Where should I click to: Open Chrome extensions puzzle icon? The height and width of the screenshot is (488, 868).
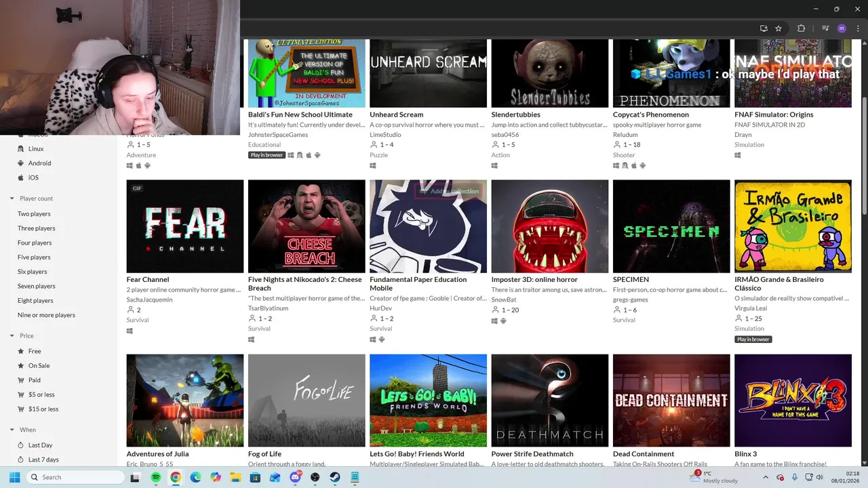(x=802, y=28)
